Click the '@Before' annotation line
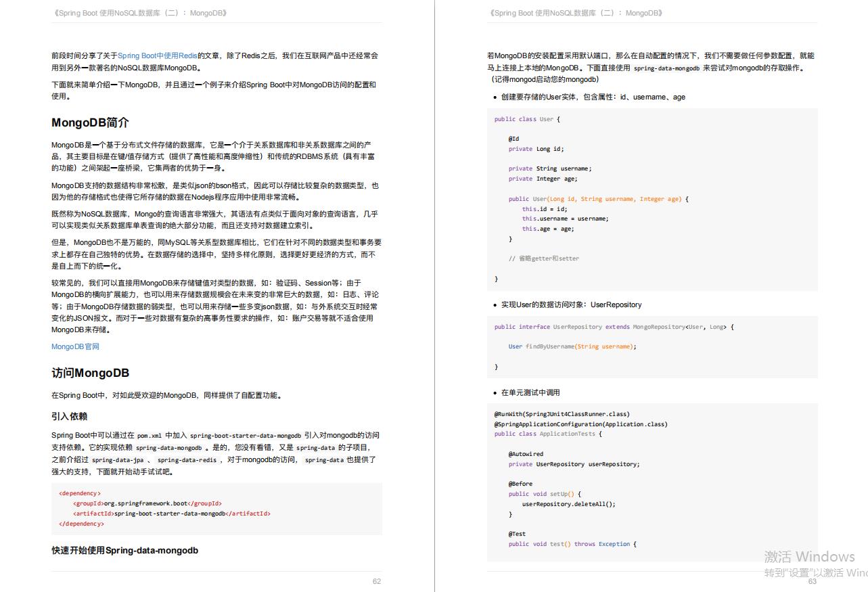Screen dimensions: 868x592 [520, 484]
